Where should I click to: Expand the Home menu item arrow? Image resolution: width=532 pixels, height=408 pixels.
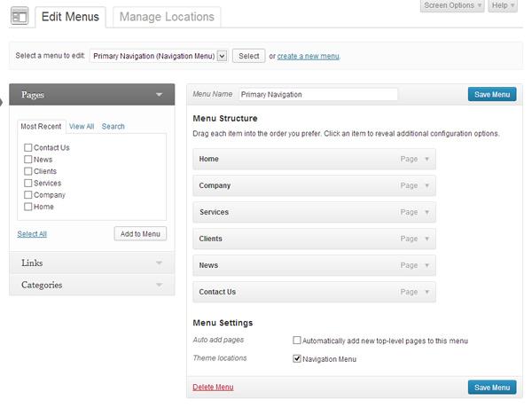tap(426, 160)
